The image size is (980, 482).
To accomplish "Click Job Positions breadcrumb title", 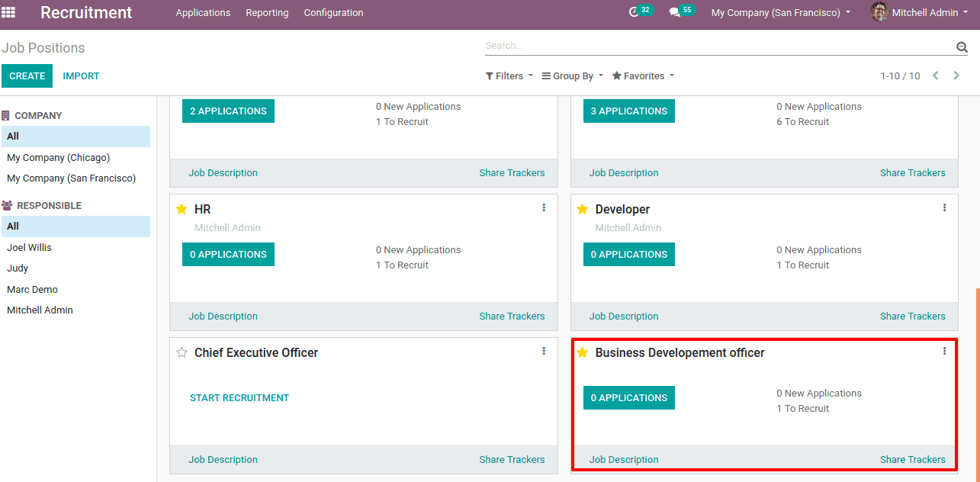I will [x=43, y=47].
